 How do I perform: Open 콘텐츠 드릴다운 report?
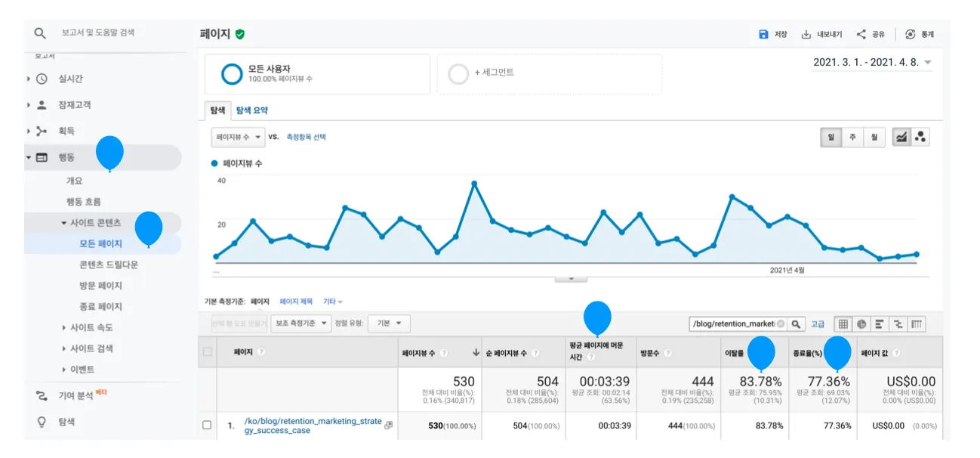(109, 265)
